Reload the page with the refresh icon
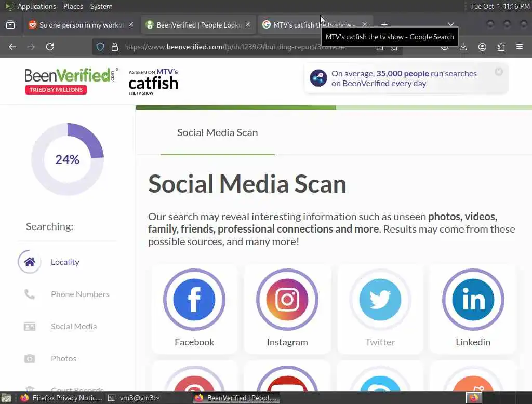This screenshot has width=532, height=404. 50,47
